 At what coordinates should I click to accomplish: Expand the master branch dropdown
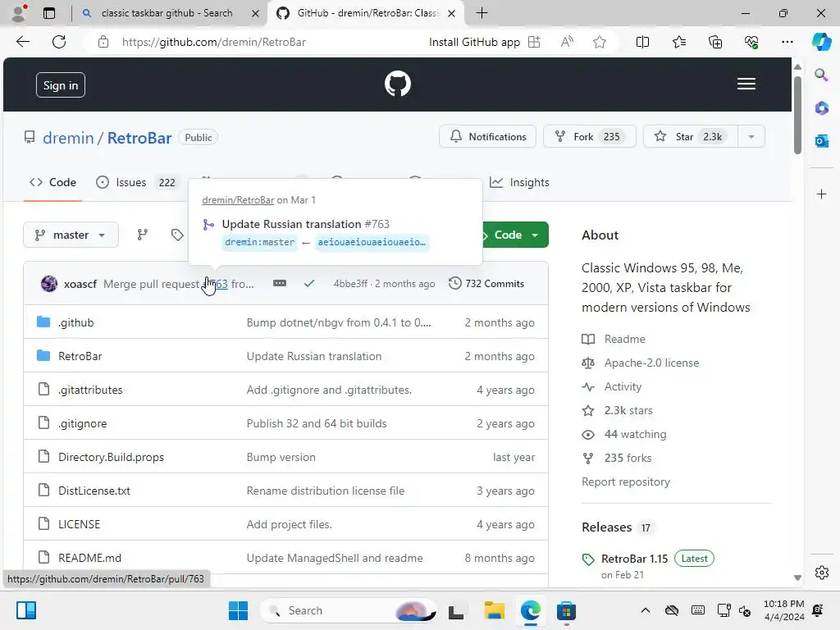71,235
